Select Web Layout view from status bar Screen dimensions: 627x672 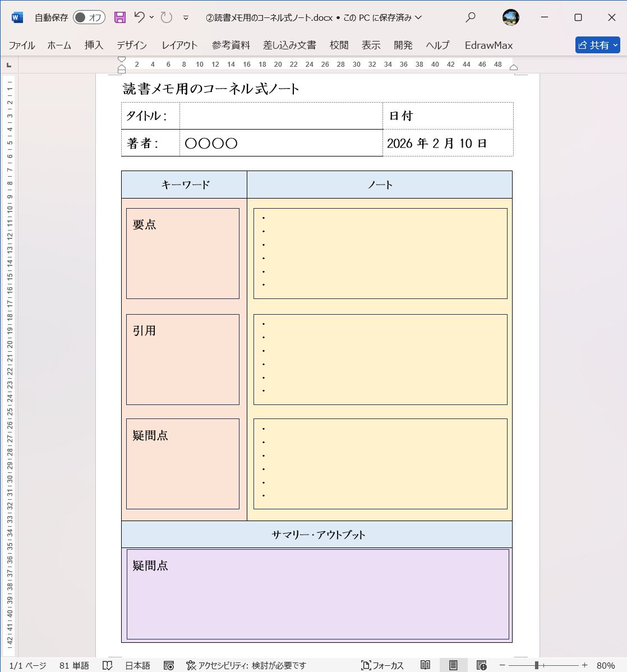(x=481, y=665)
